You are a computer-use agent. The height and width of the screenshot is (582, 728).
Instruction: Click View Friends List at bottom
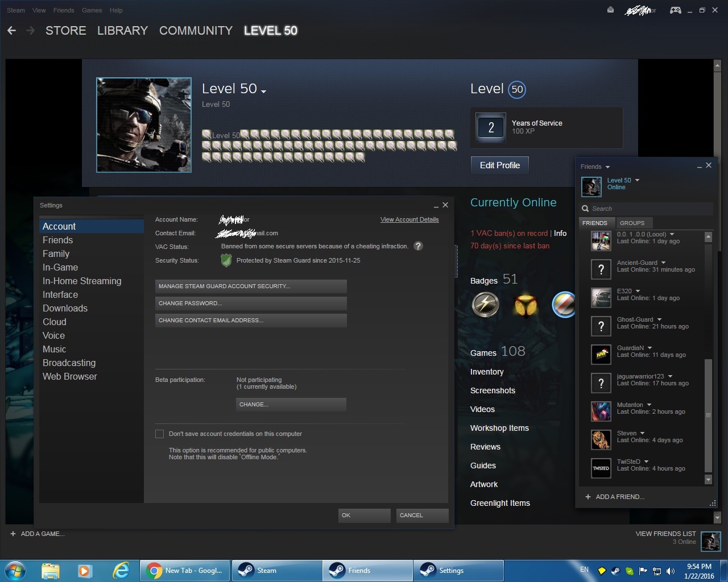(665, 534)
